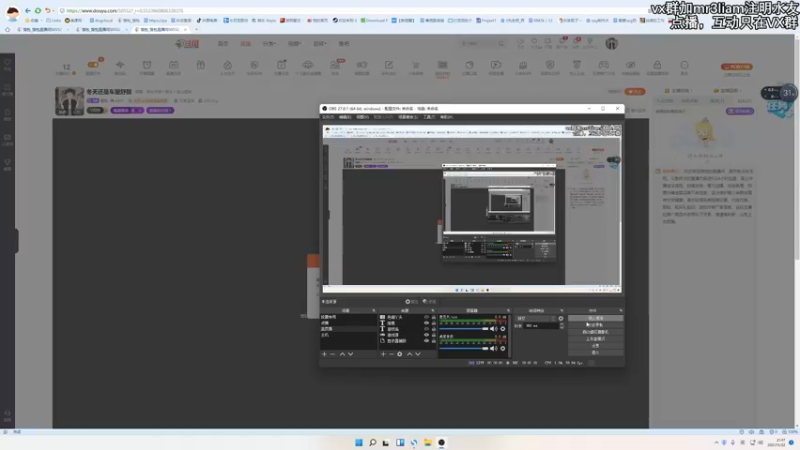The image size is (800, 450).
Task: Click the top button in OBS Controls panel
Action: [x=595, y=318]
